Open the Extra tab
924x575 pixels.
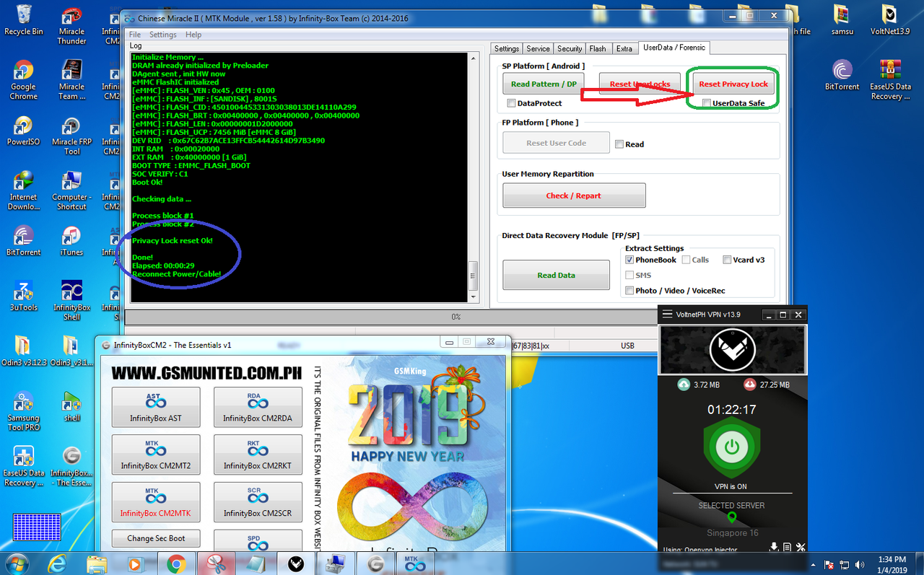tap(624, 48)
